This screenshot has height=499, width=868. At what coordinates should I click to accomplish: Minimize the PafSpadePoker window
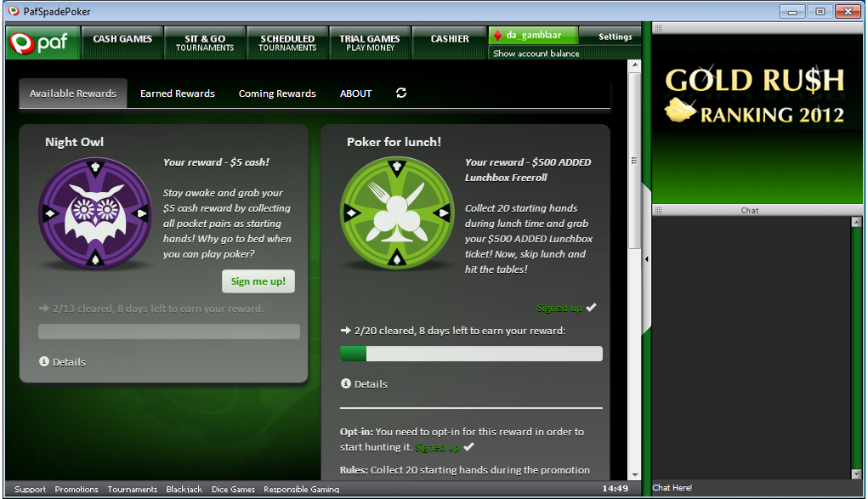point(792,12)
